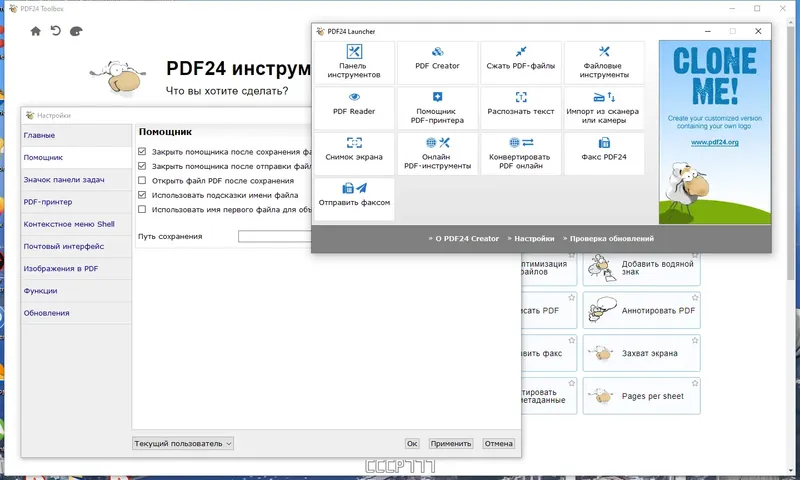Click the CLONE ME! banner
Screen dimensions: 800x480
tap(715, 132)
